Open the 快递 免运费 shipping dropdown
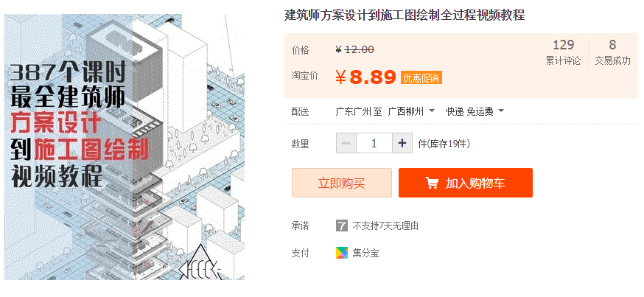This screenshot has width=644, height=297. 475,111
